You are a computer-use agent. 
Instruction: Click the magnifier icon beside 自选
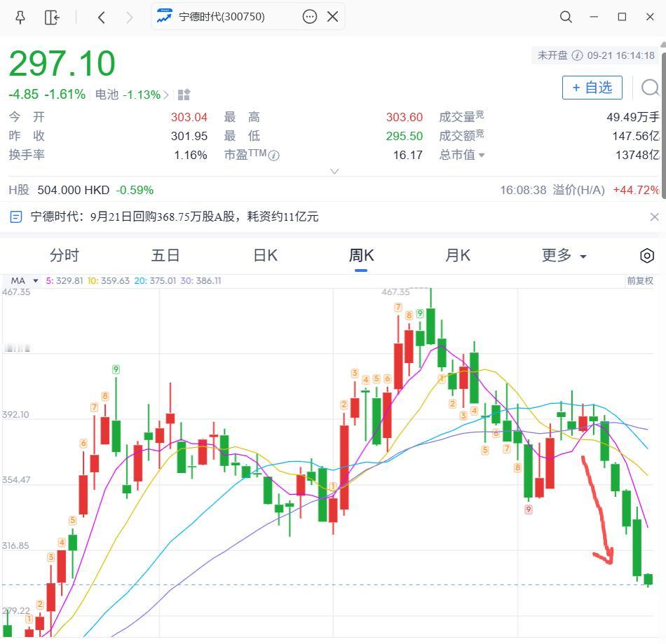click(x=650, y=88)
